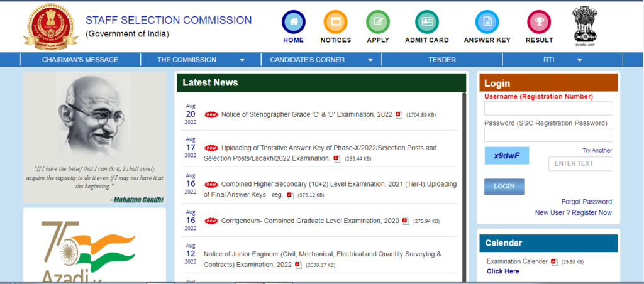Click the Apply pencil icon
644x284 pixels.
[378, 22]
